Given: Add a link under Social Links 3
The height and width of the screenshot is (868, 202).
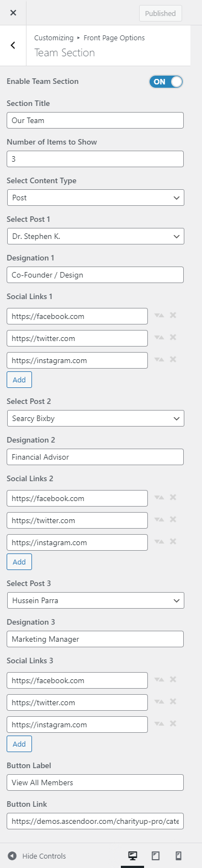Looking at the screenshot, I should 19,744.
